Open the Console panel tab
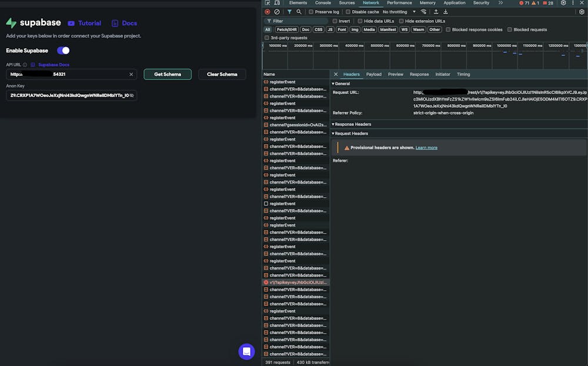The image size is (588, 366). [323, 3]
